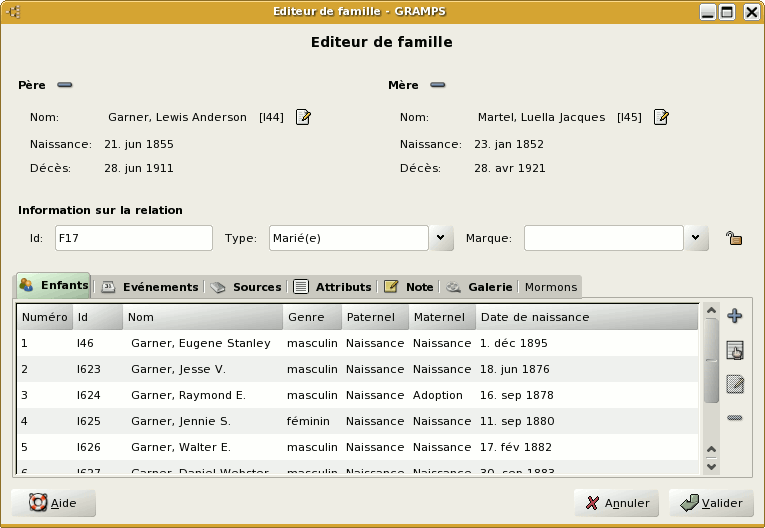Select the row for Garner, Raymond E.
765x528 pixels.
click(188, 395)
